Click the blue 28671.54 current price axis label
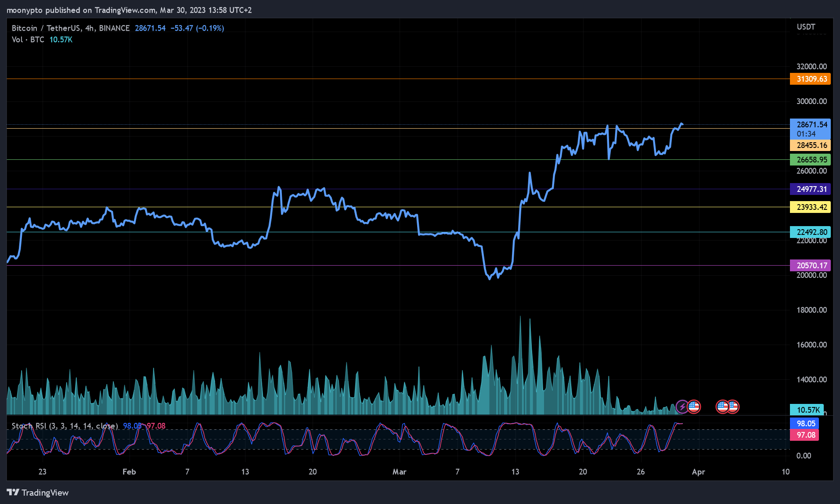This screenshot has width=840, height=504. coord(810,125)
